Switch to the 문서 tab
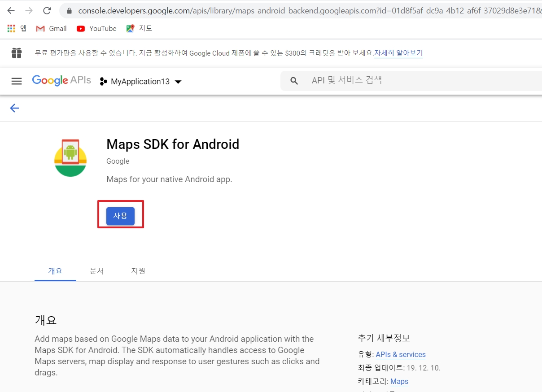This screenshot has width=542, height=392. click(x=96, y=271)
